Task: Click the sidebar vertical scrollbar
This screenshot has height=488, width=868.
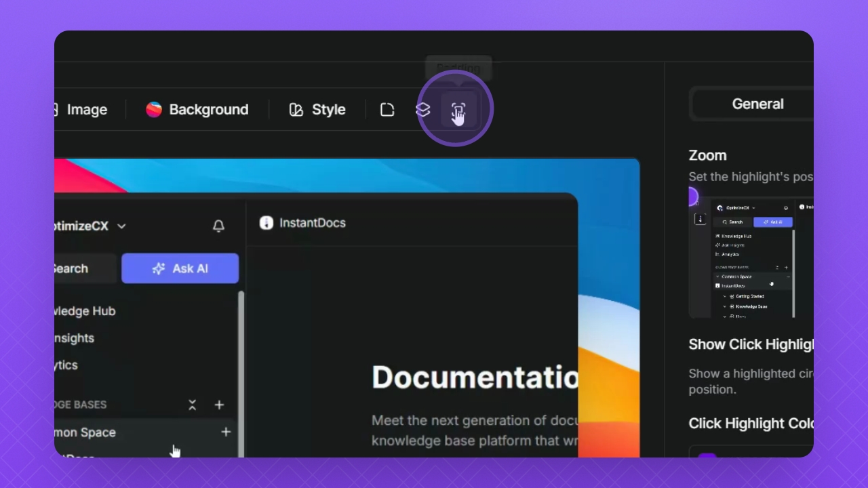Action: pyautogui.click(x=240, y=374)
